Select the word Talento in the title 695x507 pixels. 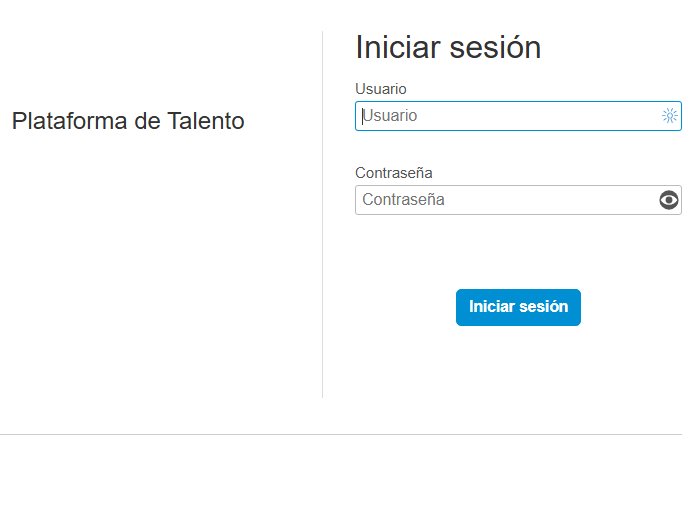coord(206,121)
